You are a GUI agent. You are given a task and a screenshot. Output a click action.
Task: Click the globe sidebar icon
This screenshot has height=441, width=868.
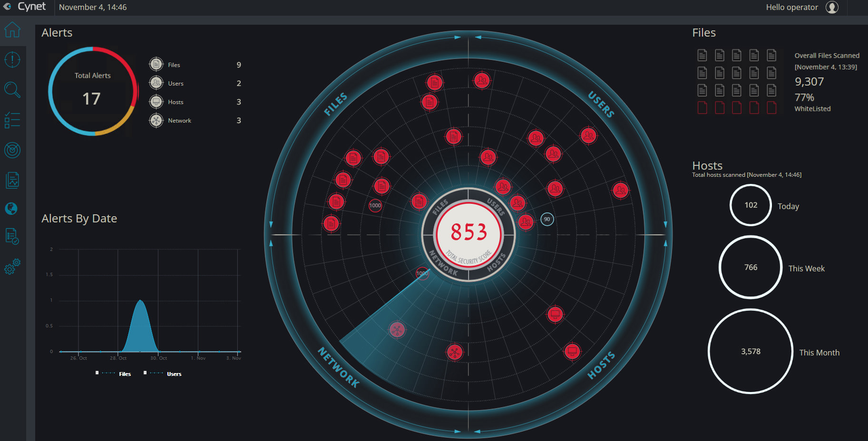[11, 209]
